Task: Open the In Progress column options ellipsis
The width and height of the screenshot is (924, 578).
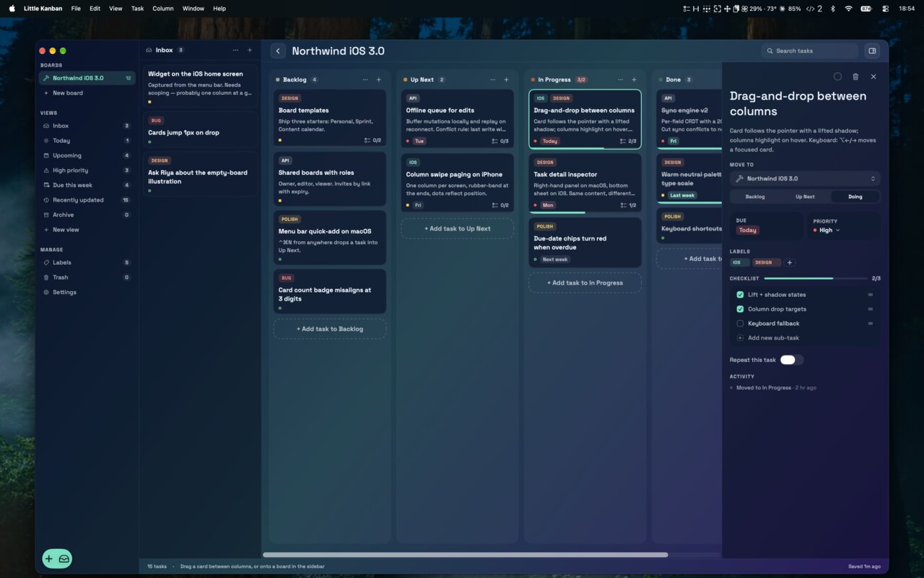Action: point(620,79)
